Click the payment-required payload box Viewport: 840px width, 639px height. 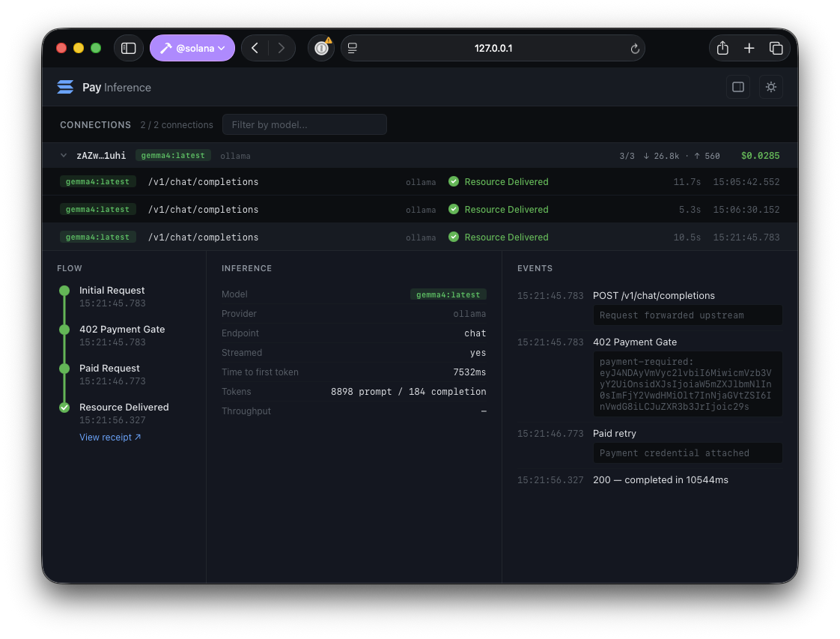[x=688, y=384]
